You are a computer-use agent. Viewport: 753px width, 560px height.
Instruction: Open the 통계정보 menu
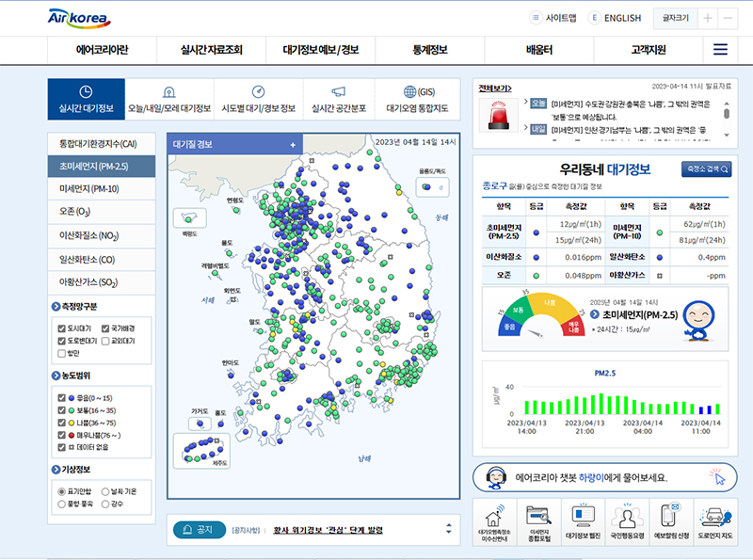429,50
